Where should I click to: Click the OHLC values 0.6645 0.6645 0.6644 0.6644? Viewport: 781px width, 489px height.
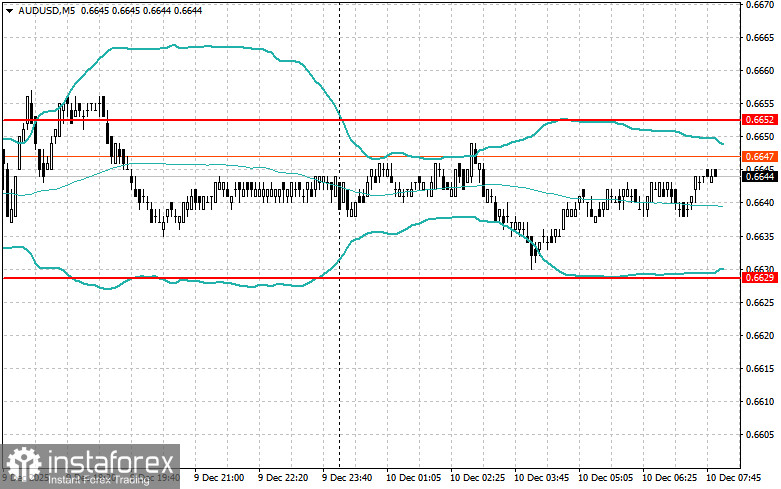[x=141, y=10]
